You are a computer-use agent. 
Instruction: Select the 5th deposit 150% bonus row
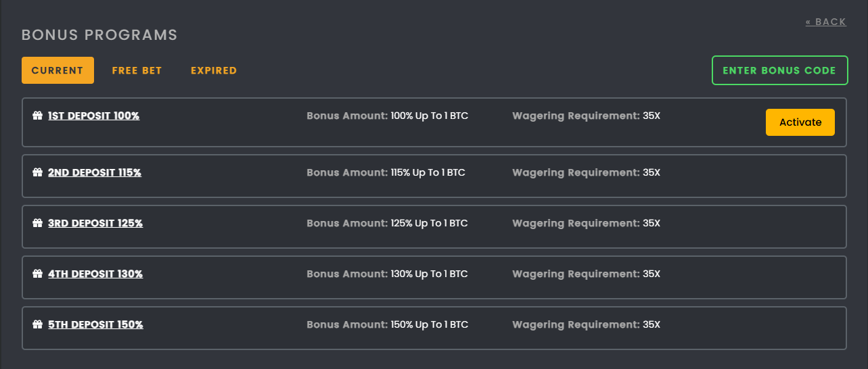click(434, 328)
